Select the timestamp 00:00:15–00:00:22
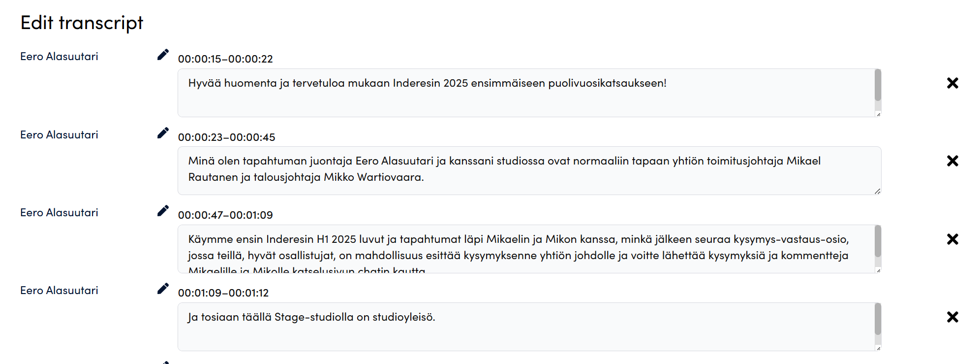 (x=227, y=59)
